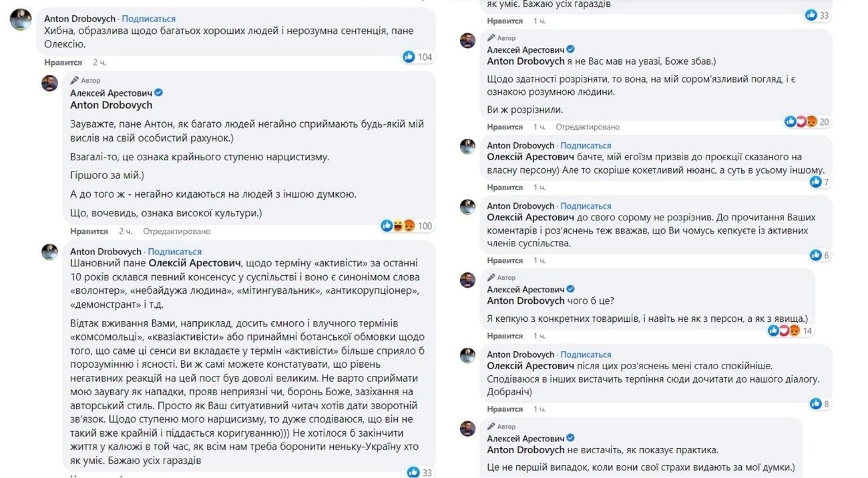868x478 pixels.
Task: Click Алексей Арестович's avatar above the narcissism reply
Action: pos(50,83)
